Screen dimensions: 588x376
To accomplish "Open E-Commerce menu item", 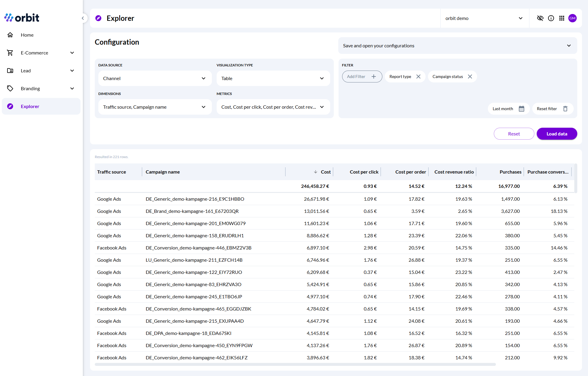I will pos(41,53).
